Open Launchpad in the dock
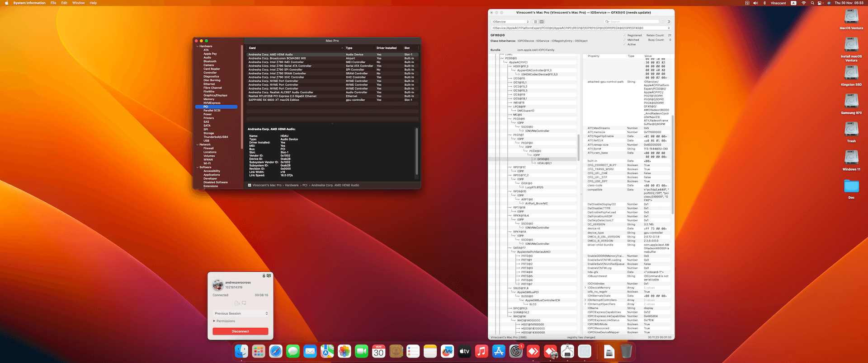 coord(259,351)
